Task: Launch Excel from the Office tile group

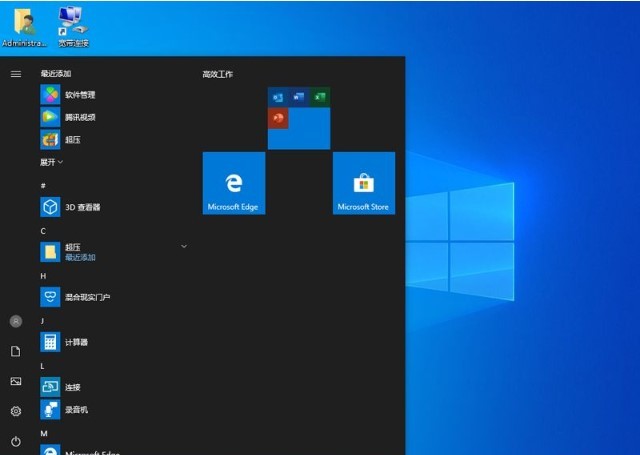Action: coord(320,97)
